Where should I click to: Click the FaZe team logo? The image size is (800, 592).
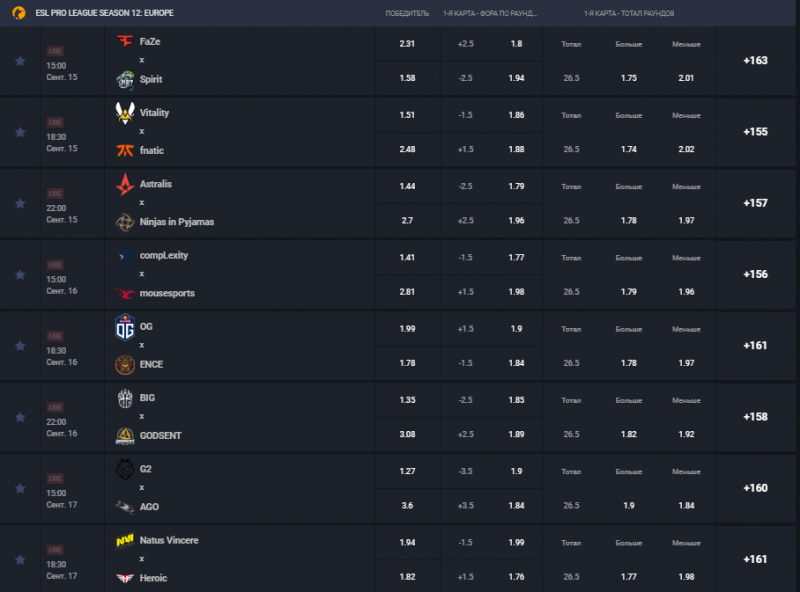pos(125,41)
